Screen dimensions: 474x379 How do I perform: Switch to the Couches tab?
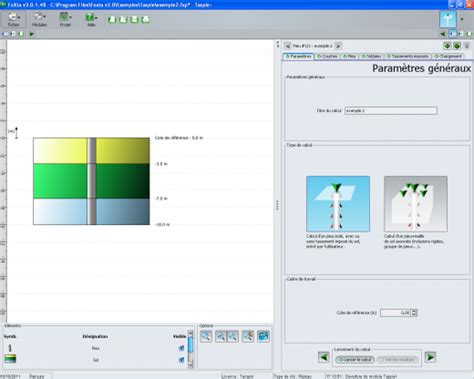[x=327, y=56]
